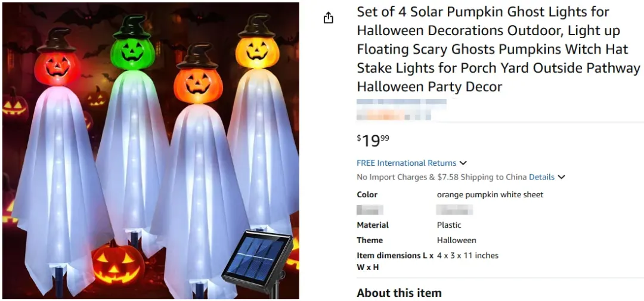Image resolution: width=644 pixels, height=301 pixels.
Task: Open the FREE International Returns link
Action: click(406, 163)
